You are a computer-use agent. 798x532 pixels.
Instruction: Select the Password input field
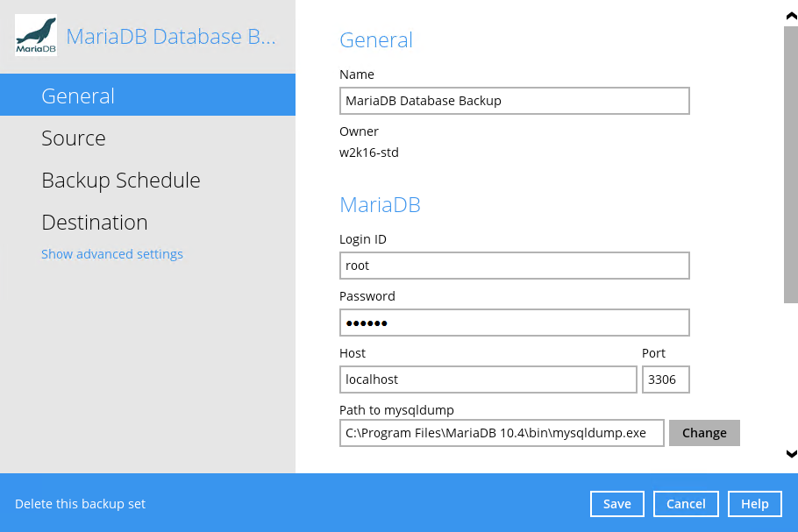[x=515, y=323]
